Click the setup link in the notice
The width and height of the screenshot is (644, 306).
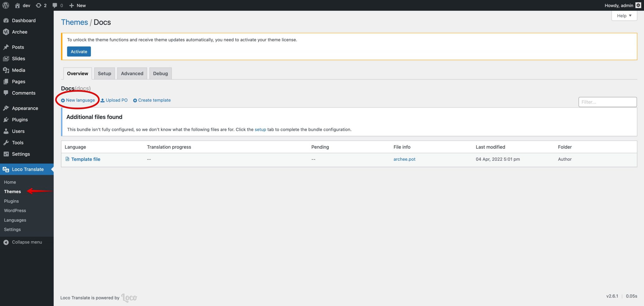pyautogui.click(x=260, y=130)
